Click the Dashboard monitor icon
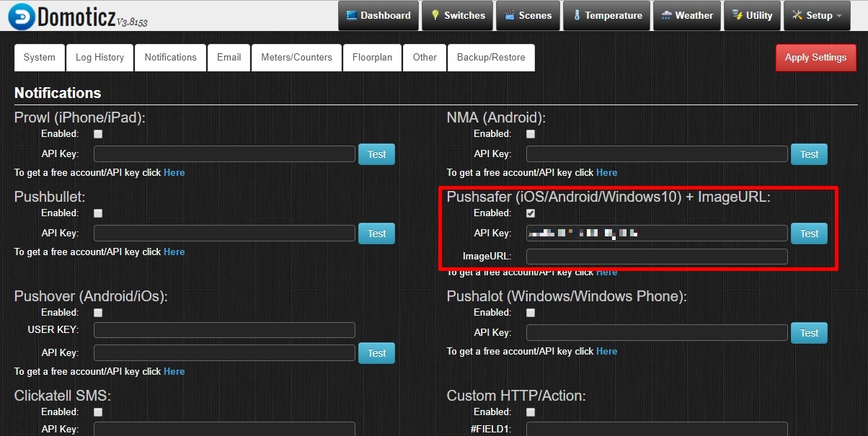Image resolution: width=868 pixels, height=436 pixels. pyautogui.click(x=352, y=15)
